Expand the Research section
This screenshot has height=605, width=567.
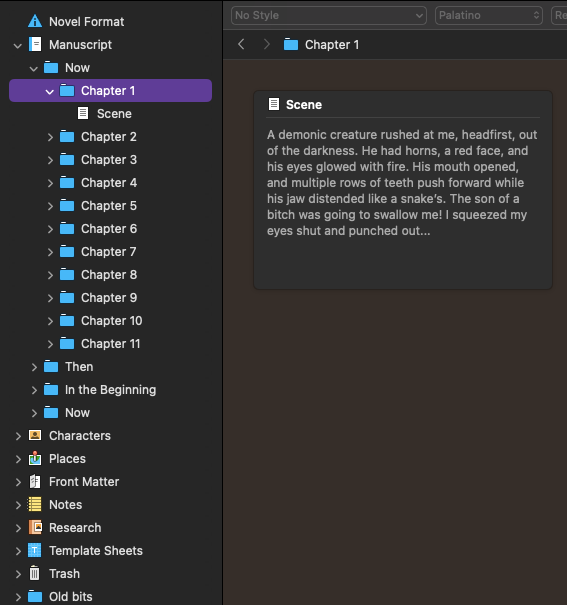pyautogui.click(x=18, y=528)
